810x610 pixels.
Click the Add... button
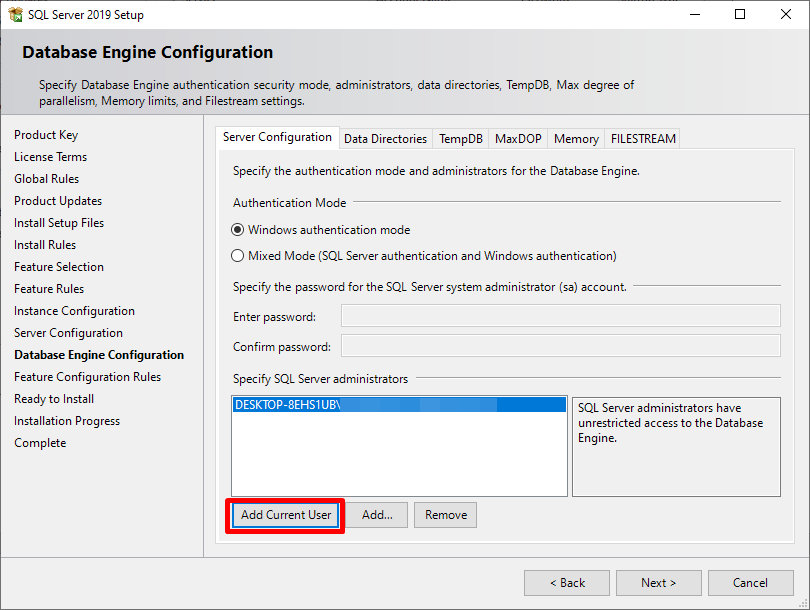[x=377, y=515]
